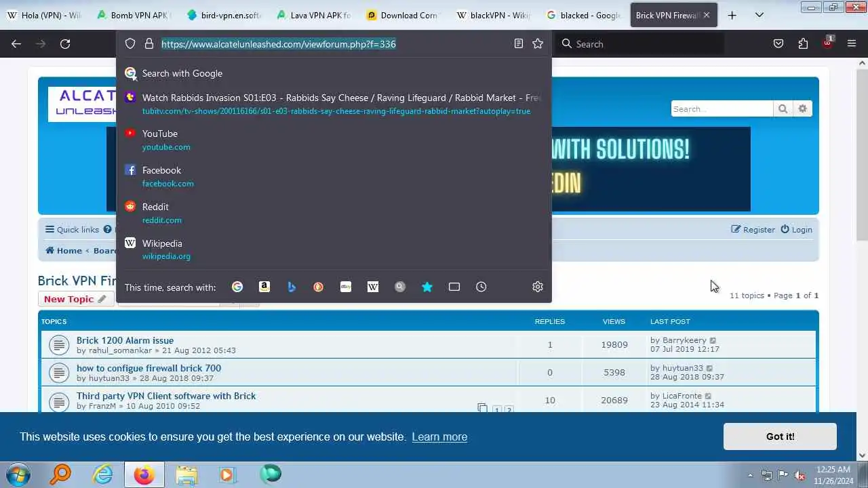868x488 pixels.
Task: Choose Amazon one-off search engine
Action: [264, 287]
